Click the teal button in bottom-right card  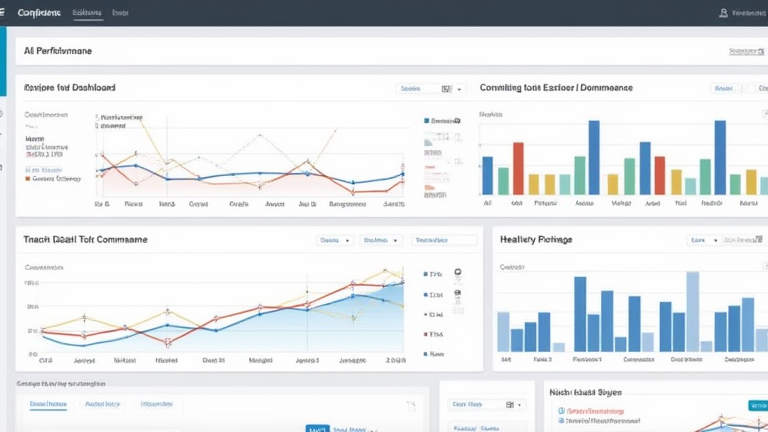pos(758,406)
